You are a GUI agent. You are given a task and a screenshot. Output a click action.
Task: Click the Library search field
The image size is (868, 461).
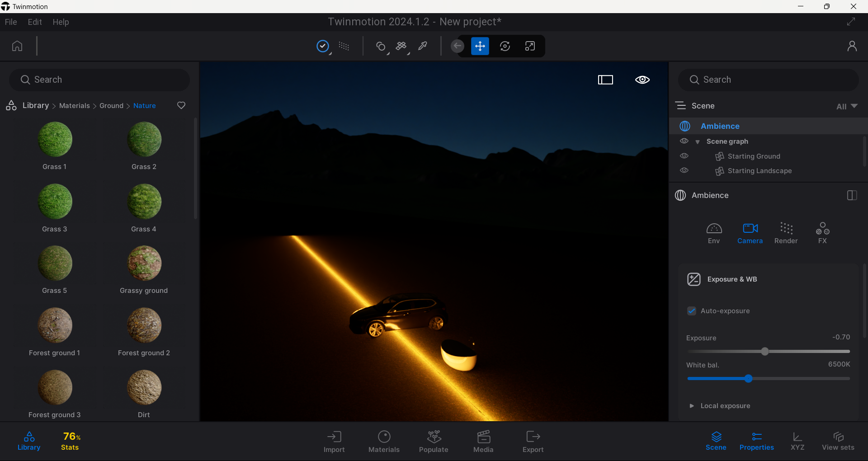point(99,80)
